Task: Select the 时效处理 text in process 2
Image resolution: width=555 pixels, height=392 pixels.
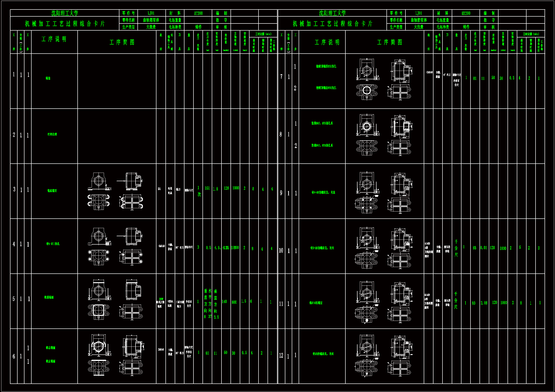Action: 52,134
